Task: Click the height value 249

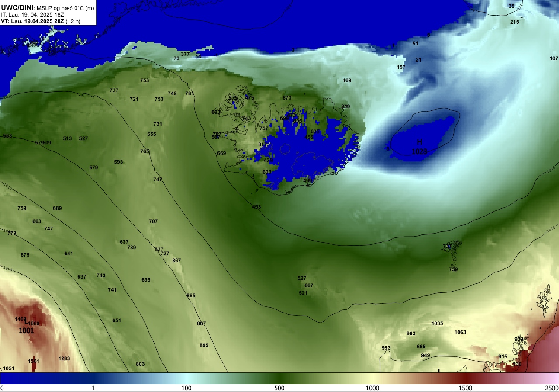Action: (x=345, y=107)
